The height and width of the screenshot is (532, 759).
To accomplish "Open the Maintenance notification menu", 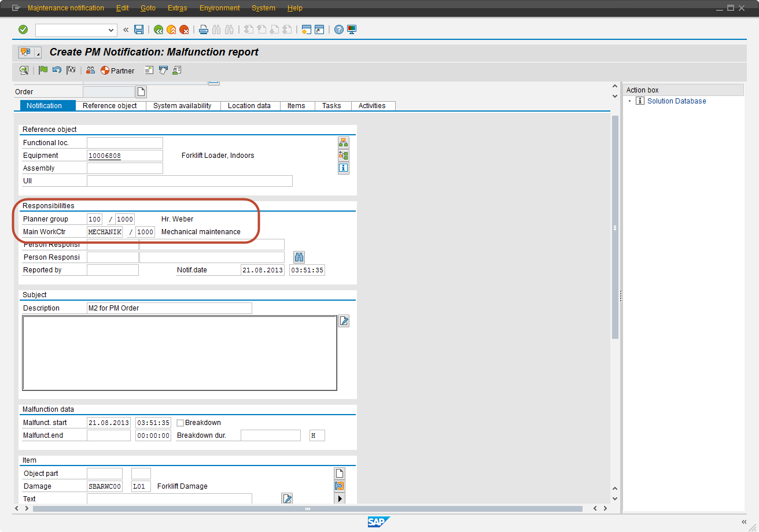I will (66, 8).
